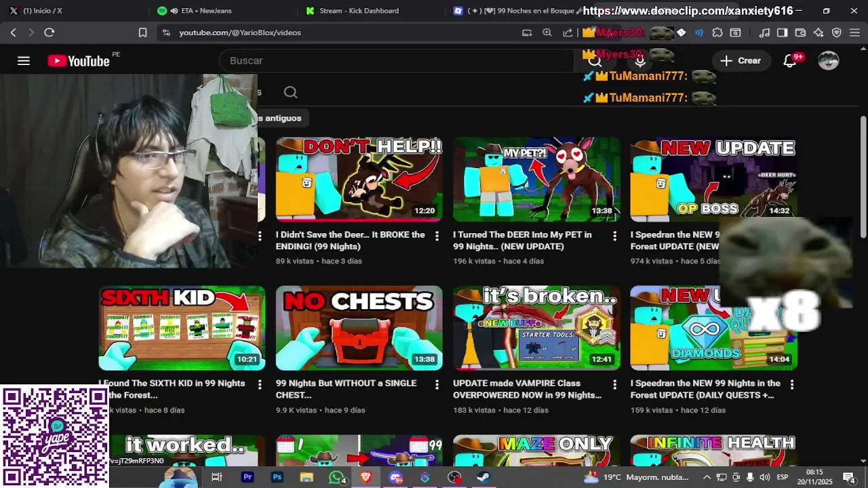This screenshot has width=868, height=488.
Task: Toggle Brave VPN shield icon
Action: click(837, 33)
